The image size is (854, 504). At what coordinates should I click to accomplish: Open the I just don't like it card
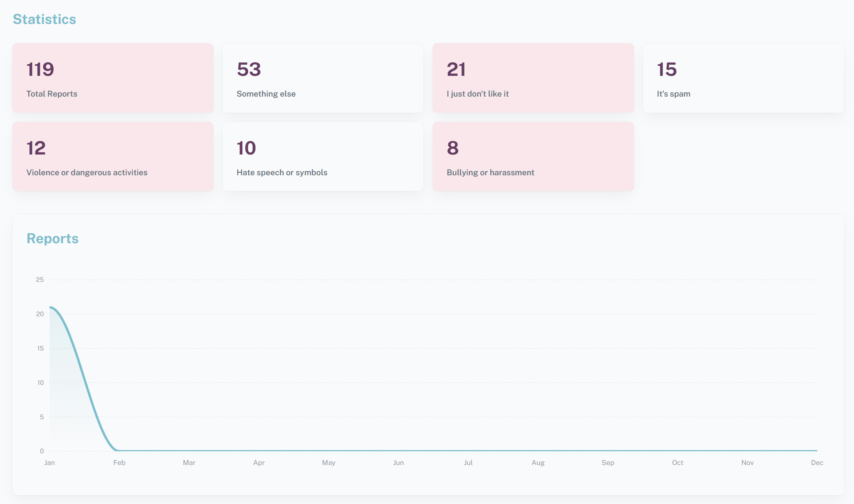533,78
